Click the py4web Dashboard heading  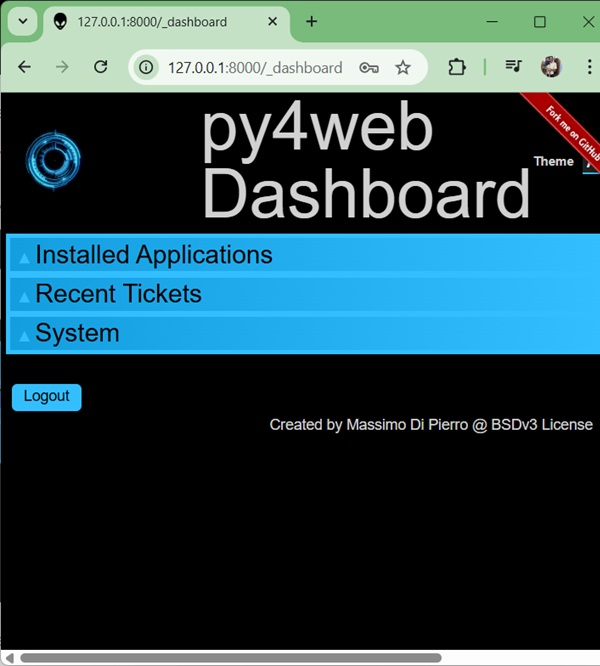(366, 160)
